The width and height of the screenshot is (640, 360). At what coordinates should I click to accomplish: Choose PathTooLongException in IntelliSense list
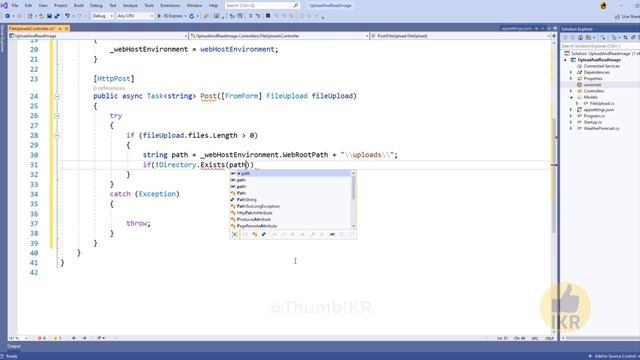click(258, 207)
